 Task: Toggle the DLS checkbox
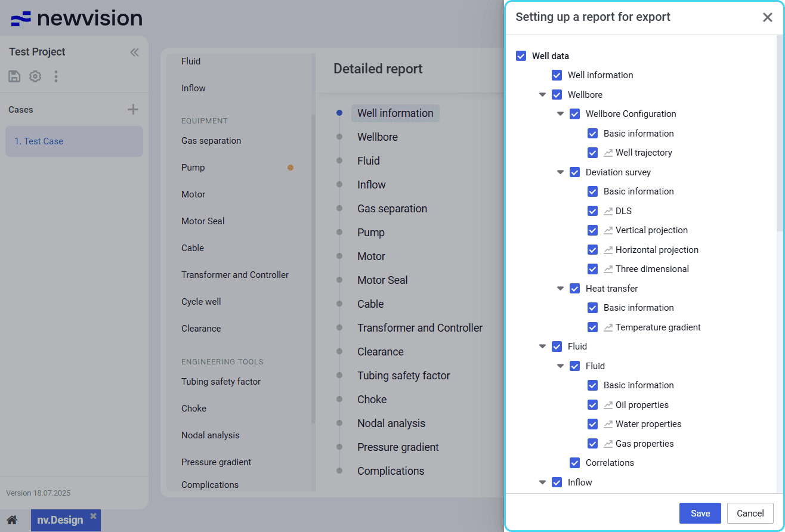(x=592, y=211)
